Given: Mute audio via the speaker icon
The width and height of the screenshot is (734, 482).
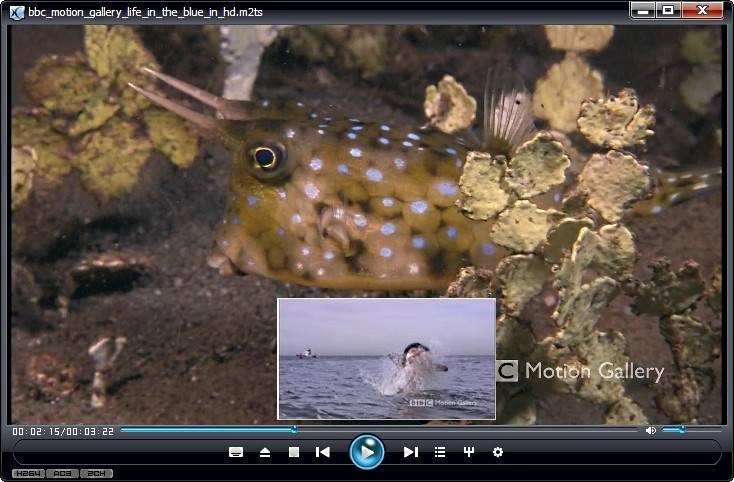Looking at the screenshot, I should pos(651,430).
